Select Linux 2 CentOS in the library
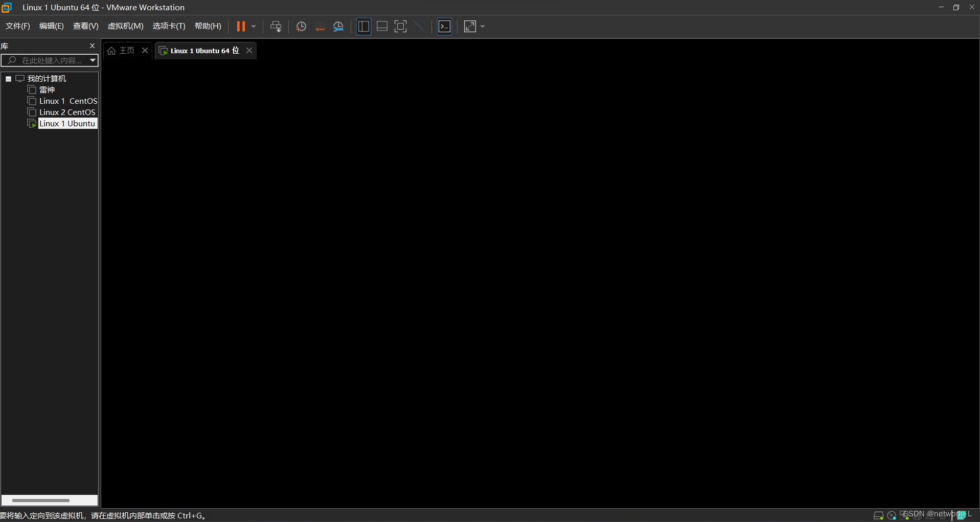Image resolution: width=980 pixels, height=522 pixels. 66,112
